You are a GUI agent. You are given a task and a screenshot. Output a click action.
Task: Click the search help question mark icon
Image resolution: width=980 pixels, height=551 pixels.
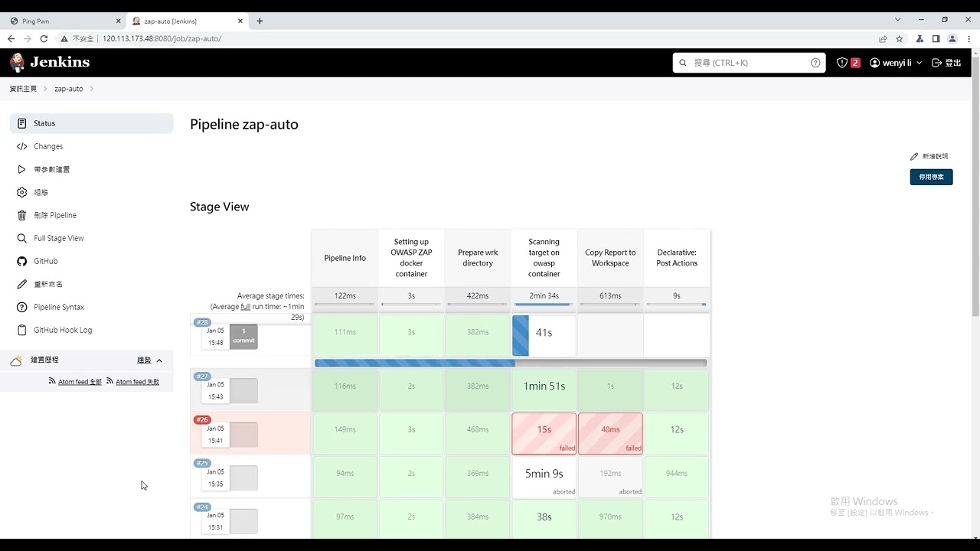coord(815,63)
